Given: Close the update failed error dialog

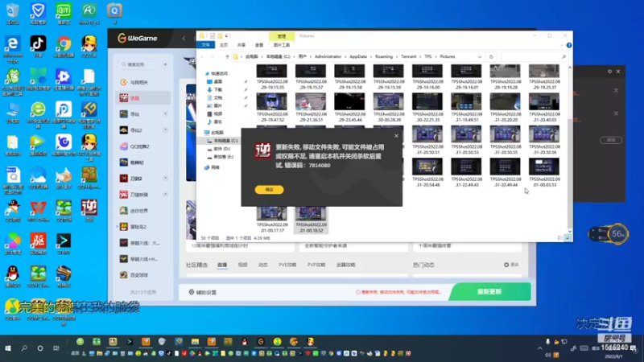Looking at the screenshot, I should click(396, 136).
